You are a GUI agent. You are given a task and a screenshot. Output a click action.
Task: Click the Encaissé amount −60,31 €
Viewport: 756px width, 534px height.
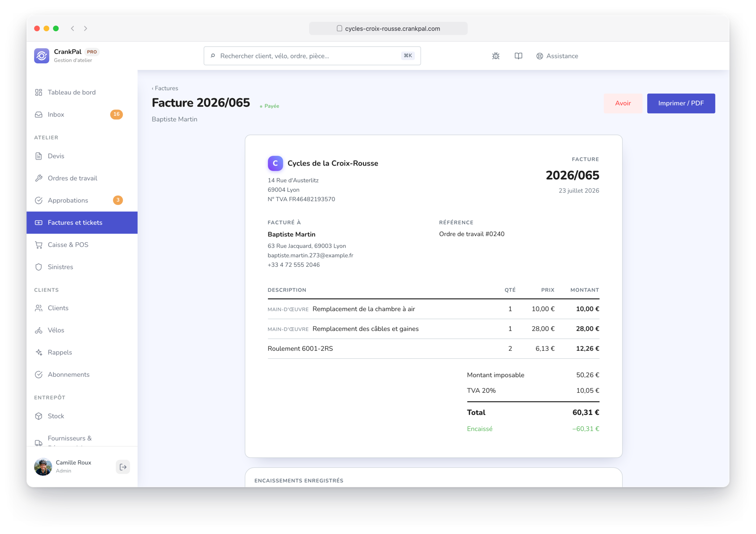point(586,429)
